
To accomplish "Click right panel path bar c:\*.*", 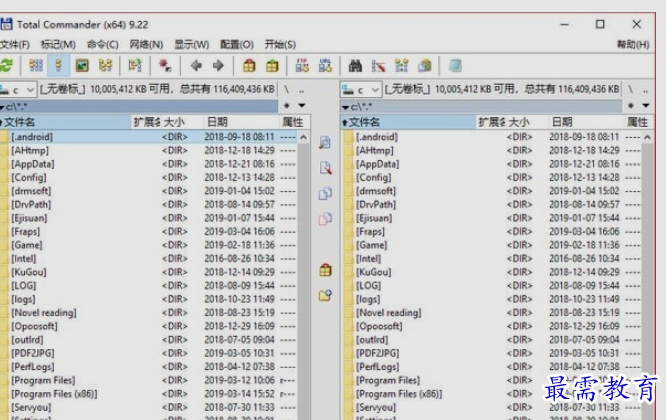I will coord(482,106).
